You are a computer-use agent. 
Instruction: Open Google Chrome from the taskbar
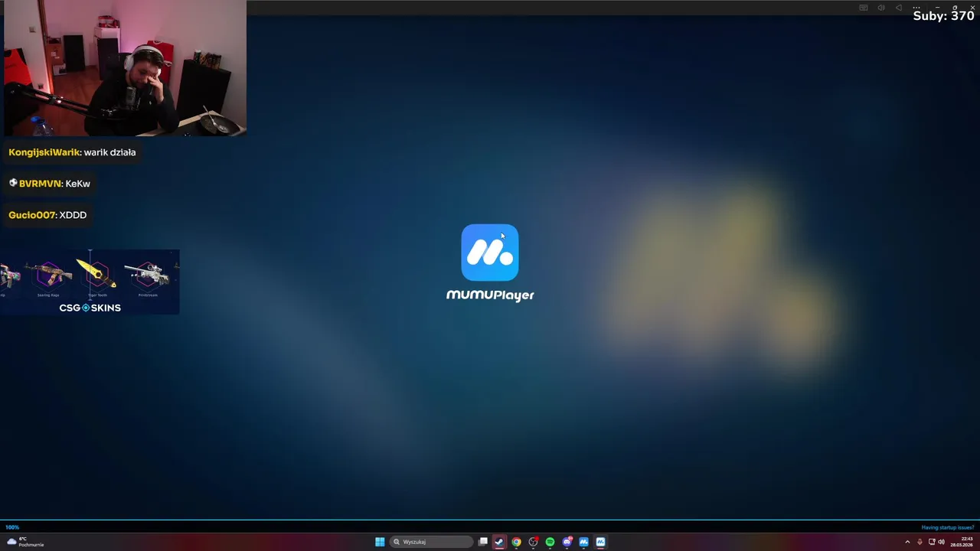pos(517,542)
